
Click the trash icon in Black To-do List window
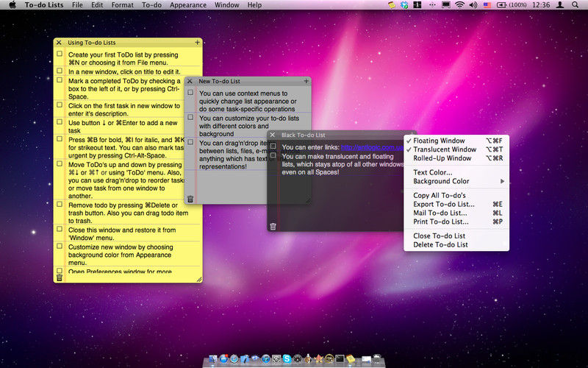click(273, 226)
